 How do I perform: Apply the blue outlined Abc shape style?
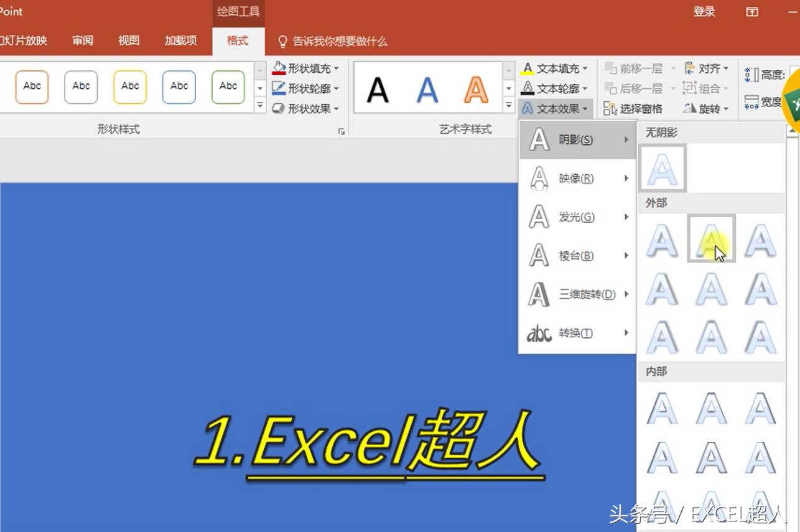click(x=179, y=86)
